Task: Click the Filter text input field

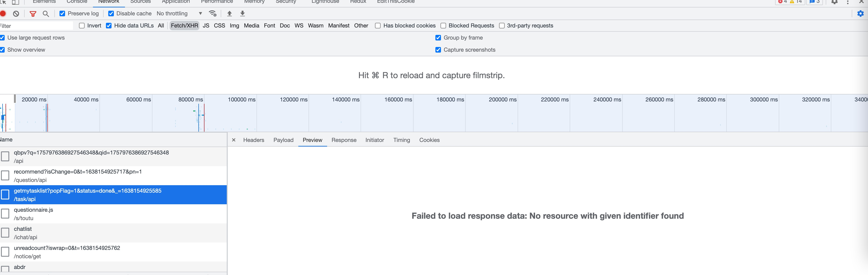Action: pyautogui.click(x=36, y=26)
